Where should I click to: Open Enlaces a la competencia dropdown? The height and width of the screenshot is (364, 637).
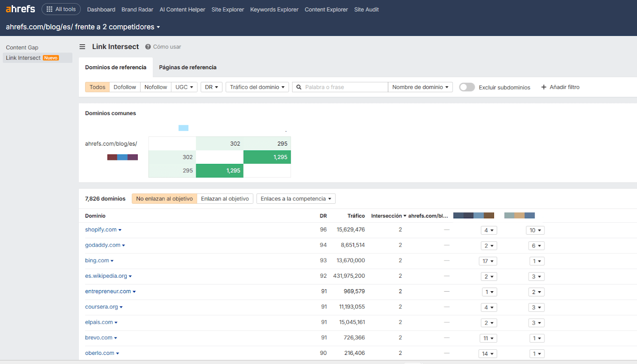click(x=295, y=199)
